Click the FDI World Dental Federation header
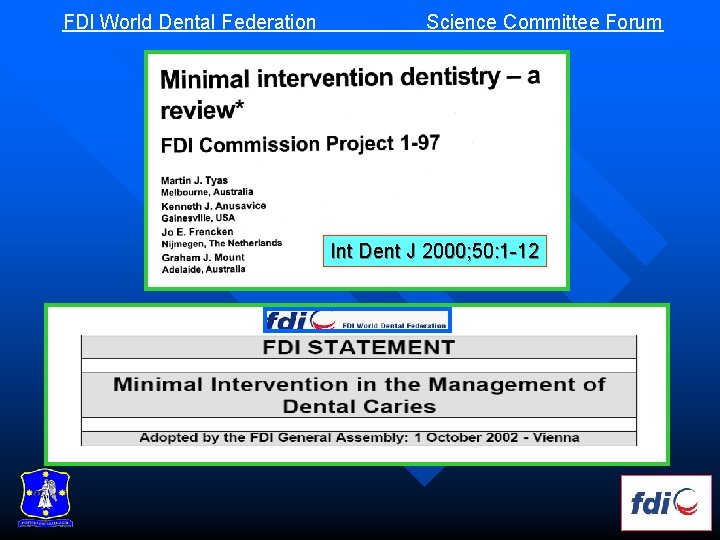The image size is (720, 540). click(x=189, y=22)
